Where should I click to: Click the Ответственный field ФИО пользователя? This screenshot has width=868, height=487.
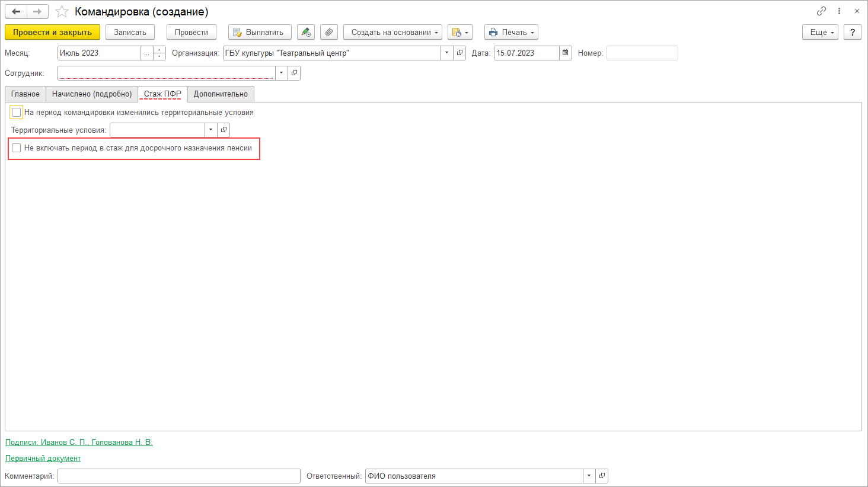(474, 476)
